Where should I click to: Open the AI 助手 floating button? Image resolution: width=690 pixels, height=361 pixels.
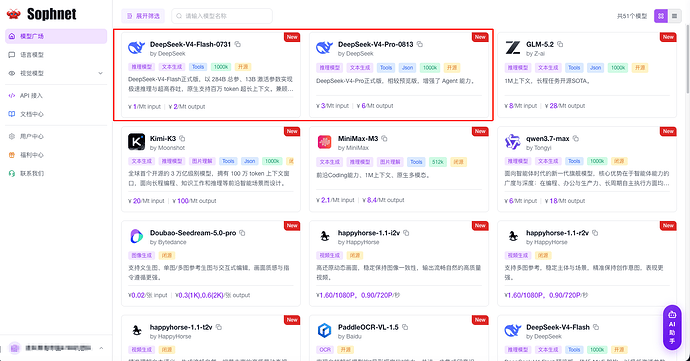pos(672,328)
